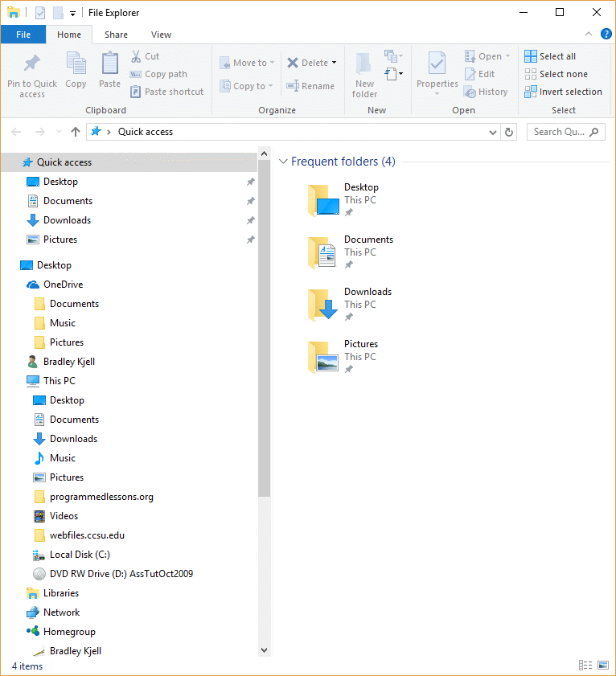Minimize the ribbon with the chevron
Viewport: 616px width, 676px height.
coord(589,35)
